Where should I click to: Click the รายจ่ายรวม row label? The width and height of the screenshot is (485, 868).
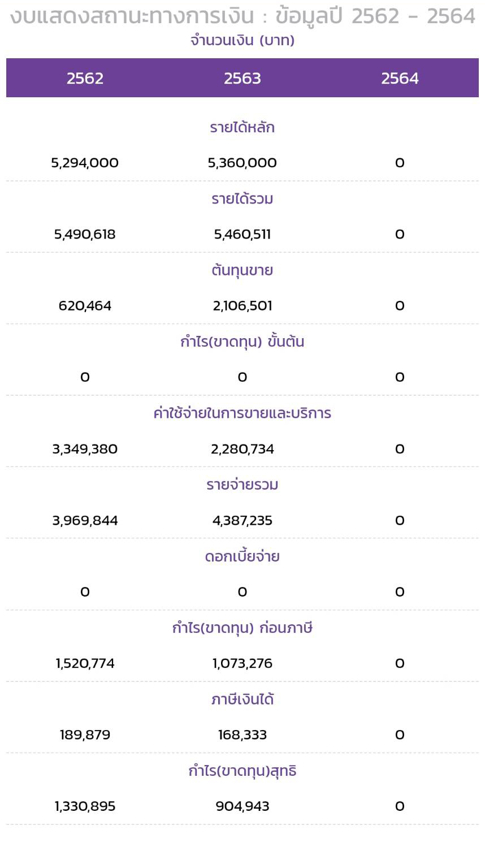242,485
